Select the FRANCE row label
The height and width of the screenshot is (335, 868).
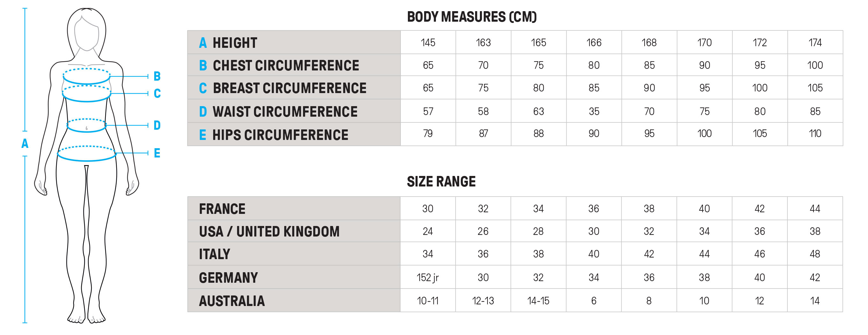click(222, 209)
